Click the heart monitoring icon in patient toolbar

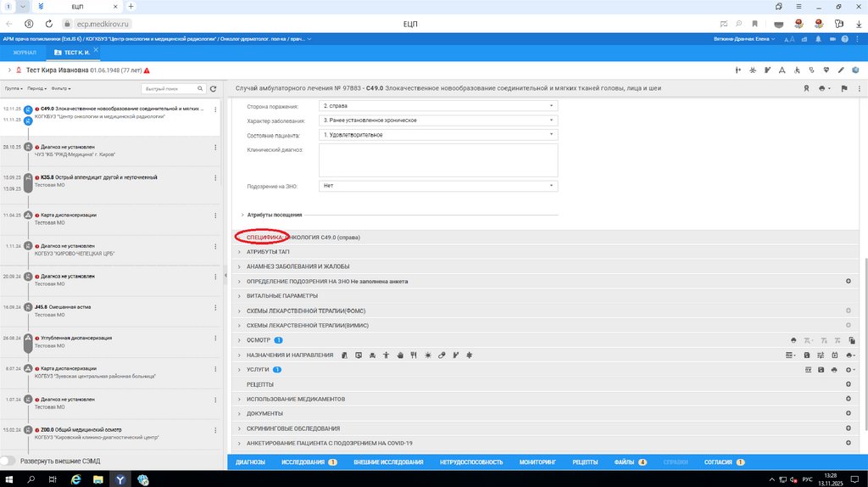pyautogui.click(x=826, y=70)
